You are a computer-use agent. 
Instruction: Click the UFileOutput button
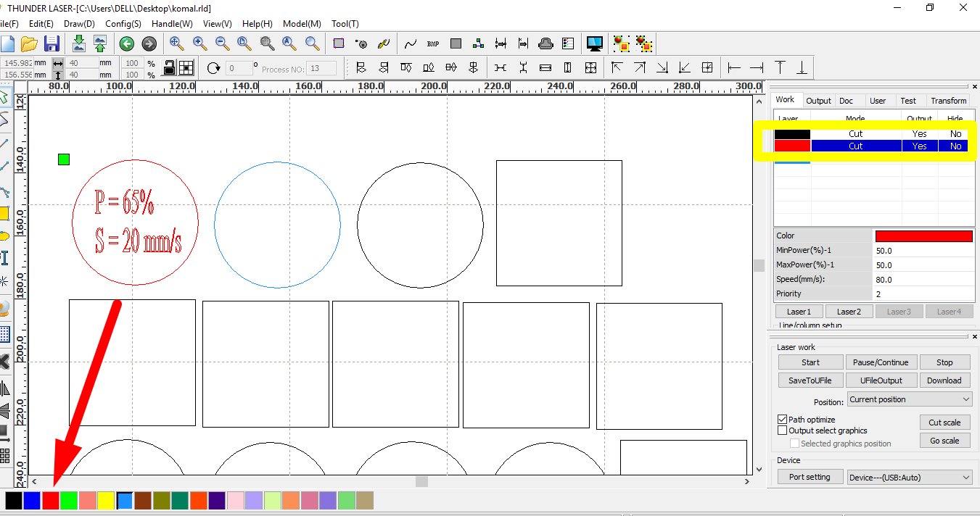pyautogui.click(x=881, y=380)
